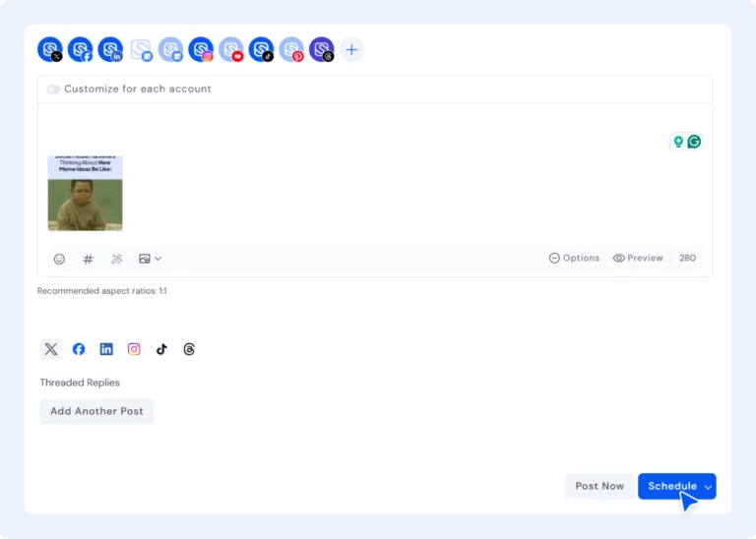Open Preview of the post
The image size is (756, 539).
(638, 258)
